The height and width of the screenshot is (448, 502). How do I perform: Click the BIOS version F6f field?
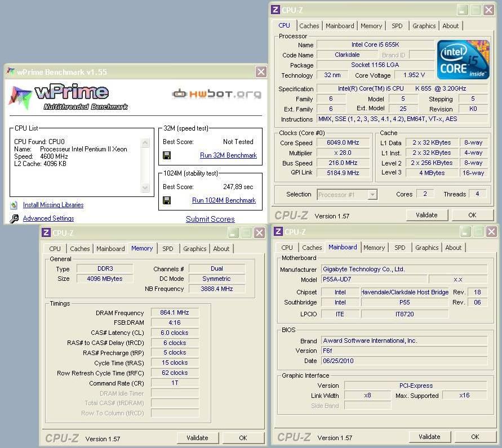point(404,351)
